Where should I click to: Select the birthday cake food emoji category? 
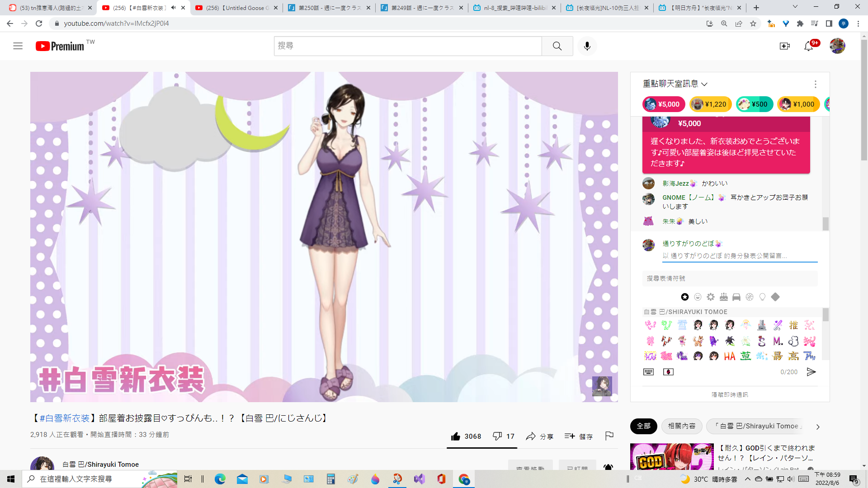coord(724,297)
